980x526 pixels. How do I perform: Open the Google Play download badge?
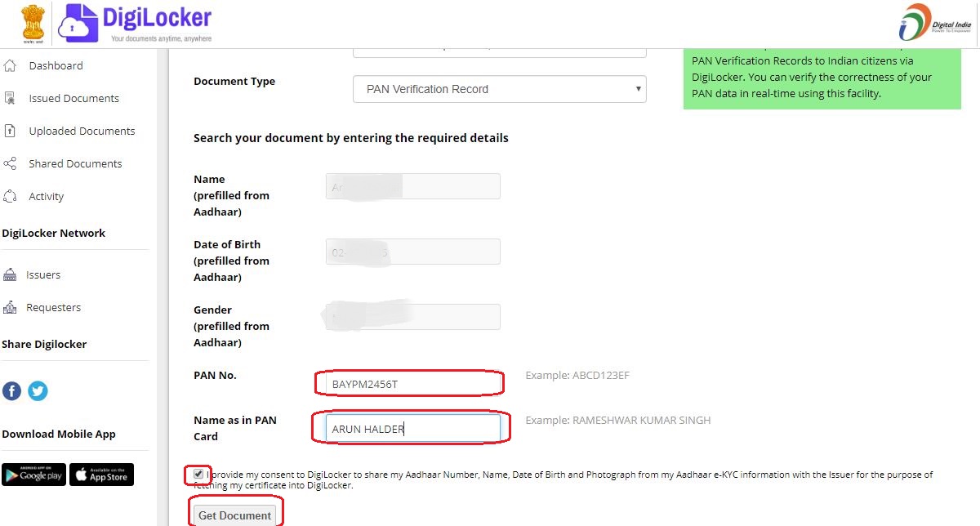[x=33, y=475]
